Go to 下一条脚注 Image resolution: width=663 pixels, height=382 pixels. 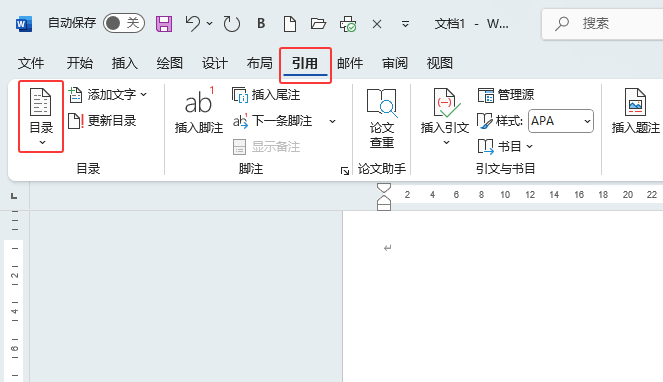(x=273, y=121)
